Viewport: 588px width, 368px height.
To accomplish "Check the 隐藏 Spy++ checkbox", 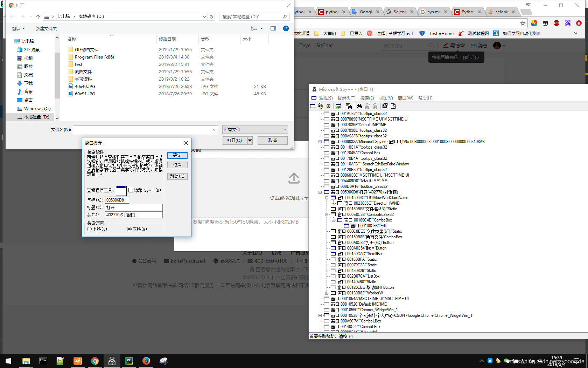I will pos(131,190).
